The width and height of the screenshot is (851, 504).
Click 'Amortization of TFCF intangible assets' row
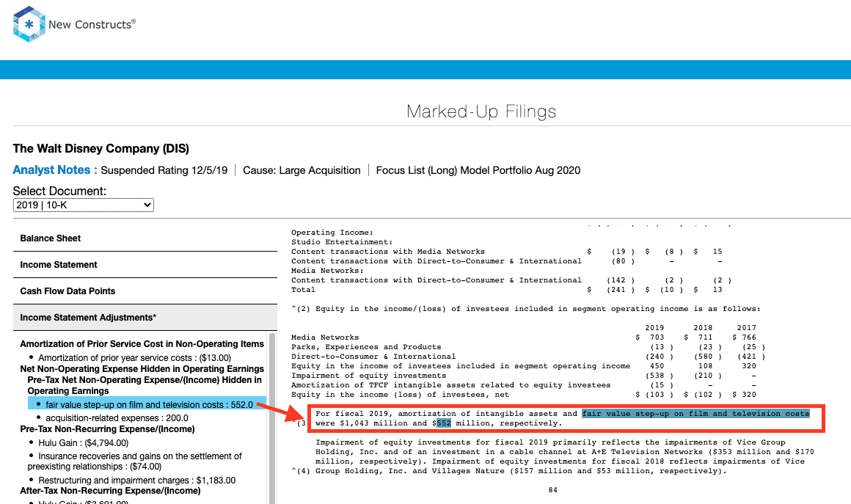pyautogui.click(x=524, y=385)
